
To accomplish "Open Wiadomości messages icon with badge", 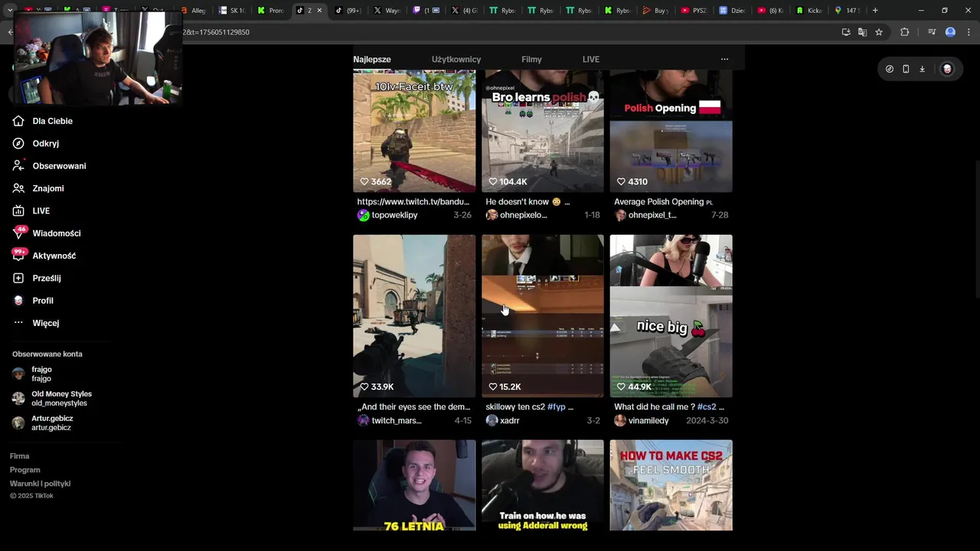I will pos(18,233).
